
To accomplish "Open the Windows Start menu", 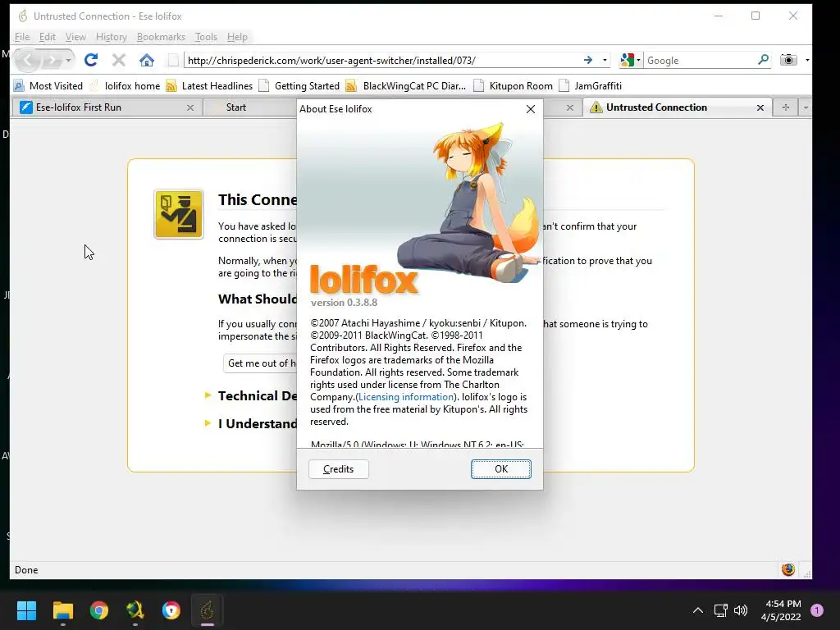I will click(x=26, y=610).
